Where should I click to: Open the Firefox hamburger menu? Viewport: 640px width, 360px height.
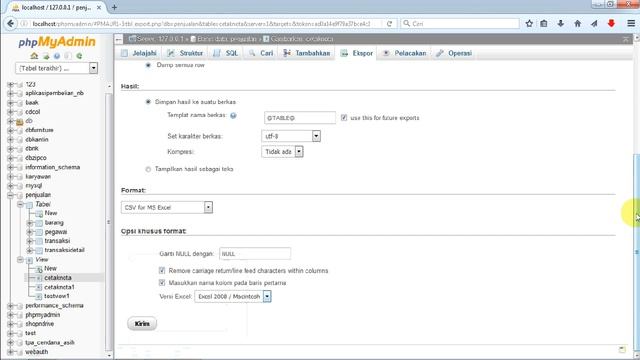(x=631, y=24)
